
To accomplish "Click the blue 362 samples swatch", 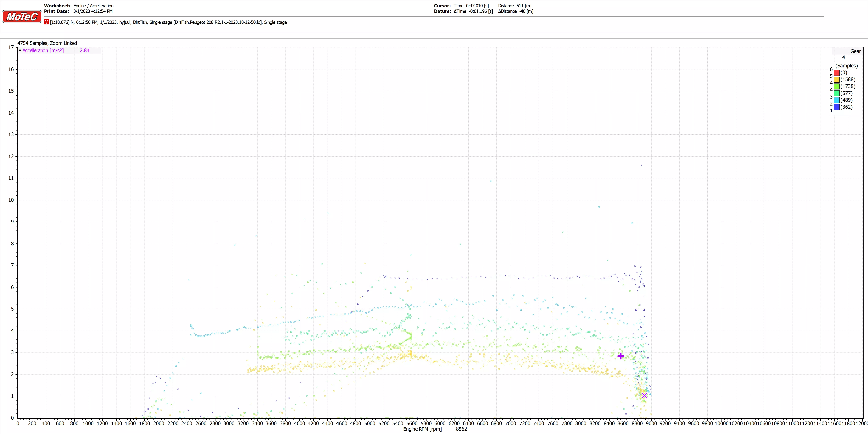I will click(x=836, y=107).
